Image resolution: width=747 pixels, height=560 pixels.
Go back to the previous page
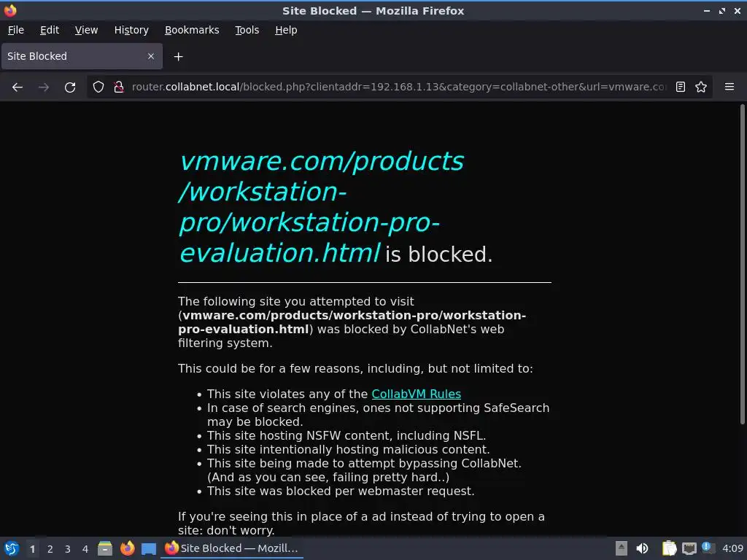pyautogui.click(x=18, y=87)
